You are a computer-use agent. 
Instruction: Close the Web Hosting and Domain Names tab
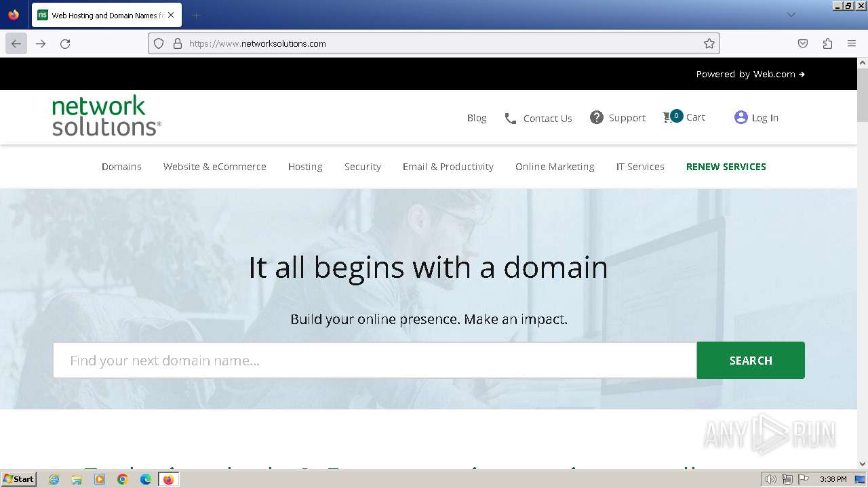(171, 15)
